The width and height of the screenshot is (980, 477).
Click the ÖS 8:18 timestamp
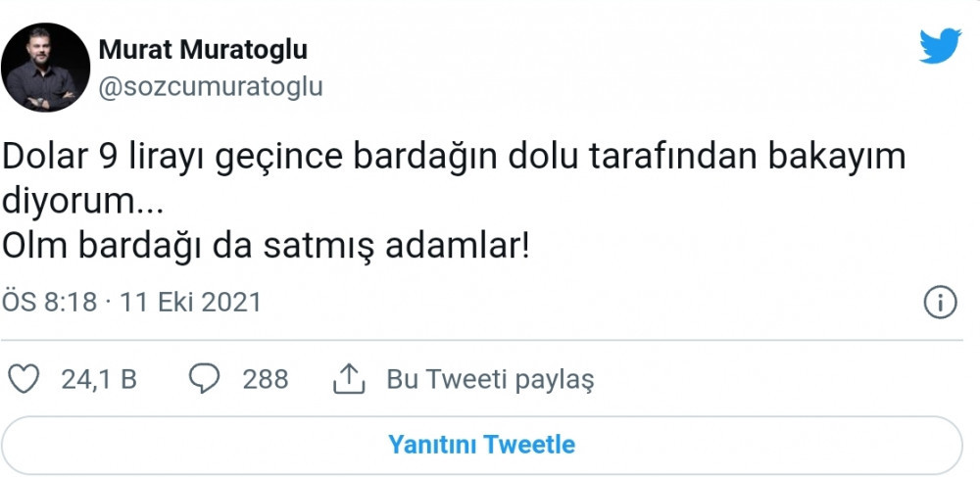50,303
